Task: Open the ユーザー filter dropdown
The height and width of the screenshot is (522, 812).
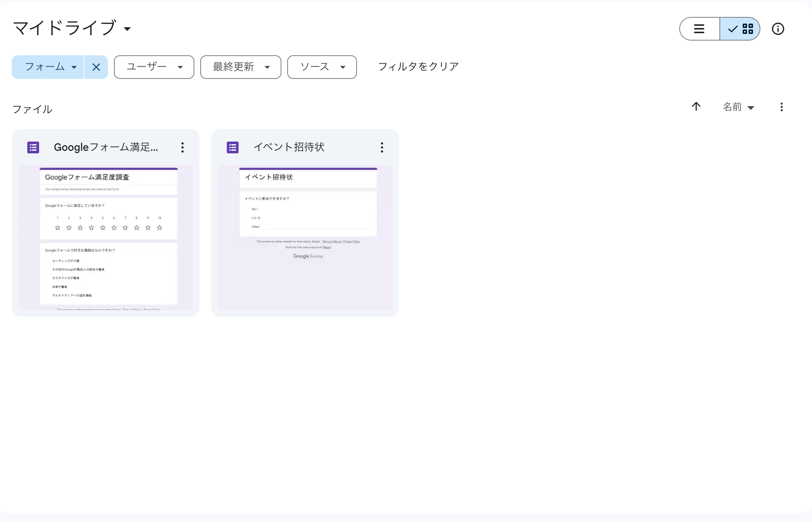Action: [x=154, y=67]
